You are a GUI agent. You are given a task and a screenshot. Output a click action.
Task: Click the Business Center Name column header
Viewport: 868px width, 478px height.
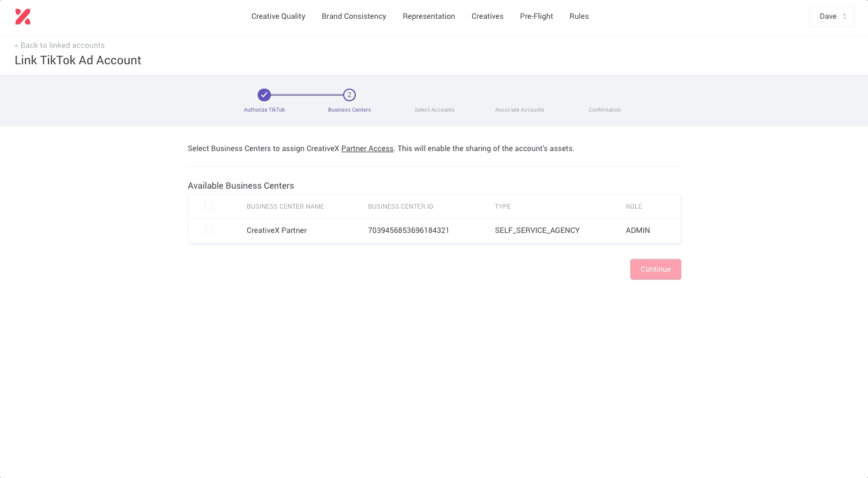(x=285, y=207)
